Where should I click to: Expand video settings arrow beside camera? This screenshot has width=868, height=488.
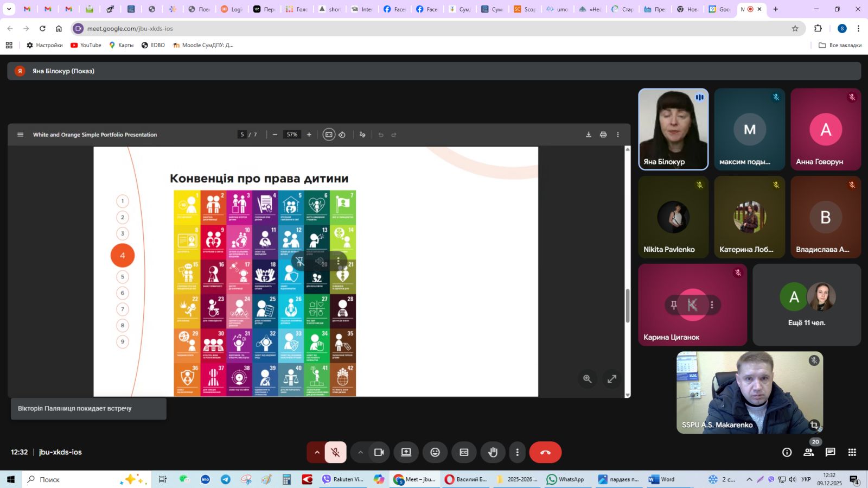point(360,452)
